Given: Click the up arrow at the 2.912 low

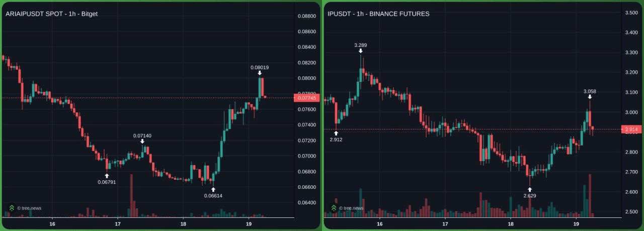Looking at the screenshot, I should click(336, 133).
